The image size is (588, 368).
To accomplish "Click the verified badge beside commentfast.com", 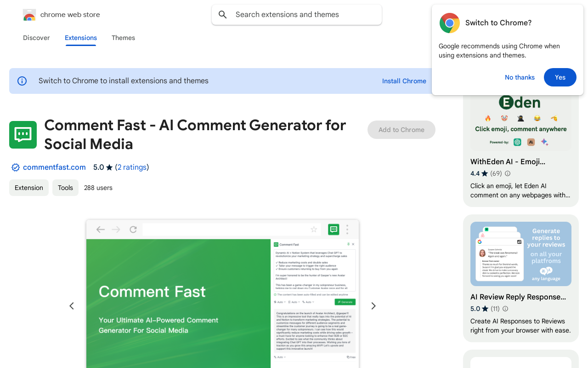I will pyautogui.click(x=16, y=167).
